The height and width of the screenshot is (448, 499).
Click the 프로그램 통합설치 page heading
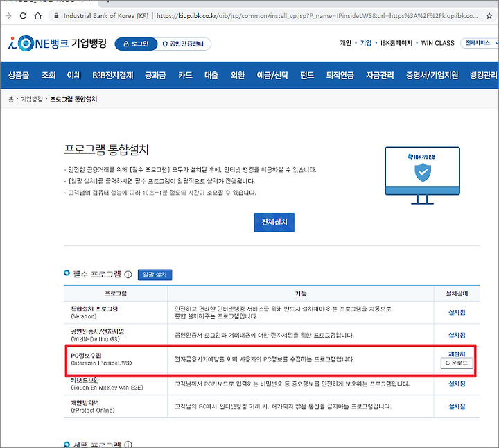107,150
